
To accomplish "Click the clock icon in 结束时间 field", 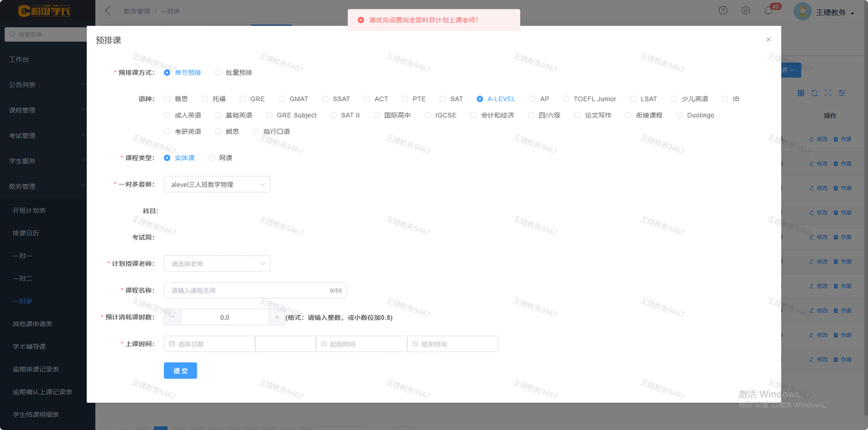I will click(415, 344).
